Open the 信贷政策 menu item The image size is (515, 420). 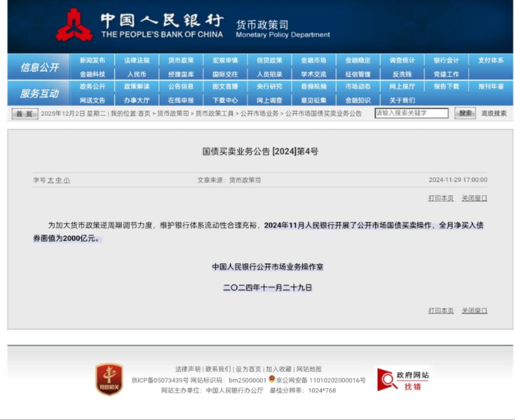click(269, 60)
